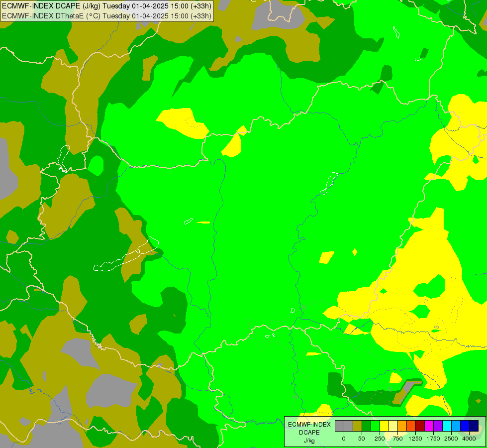Screen dimensions: 487x448
Task: Click the bright green legend swatch
Action: point(375,426)
